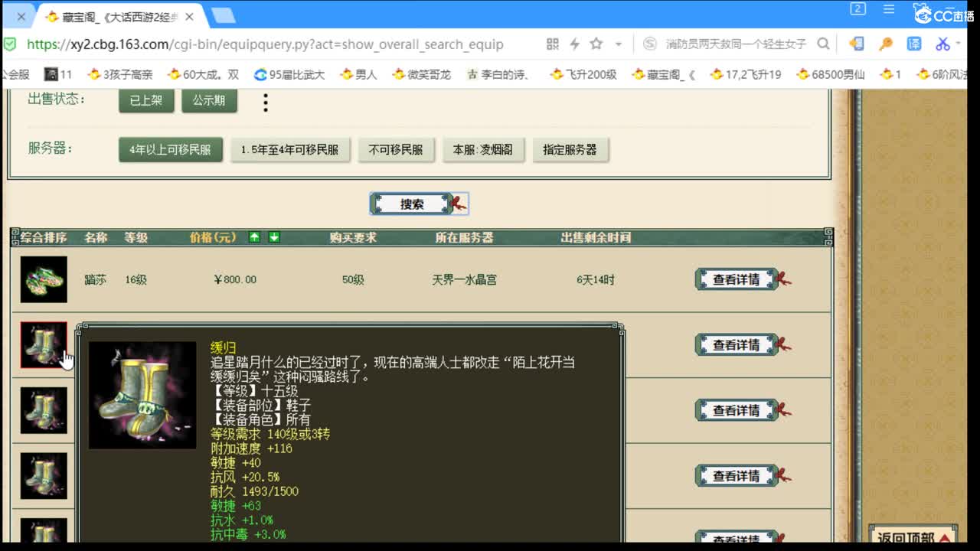
Task: Open the 60大成。双 bookmark
Action: click(x=203, y=74)
